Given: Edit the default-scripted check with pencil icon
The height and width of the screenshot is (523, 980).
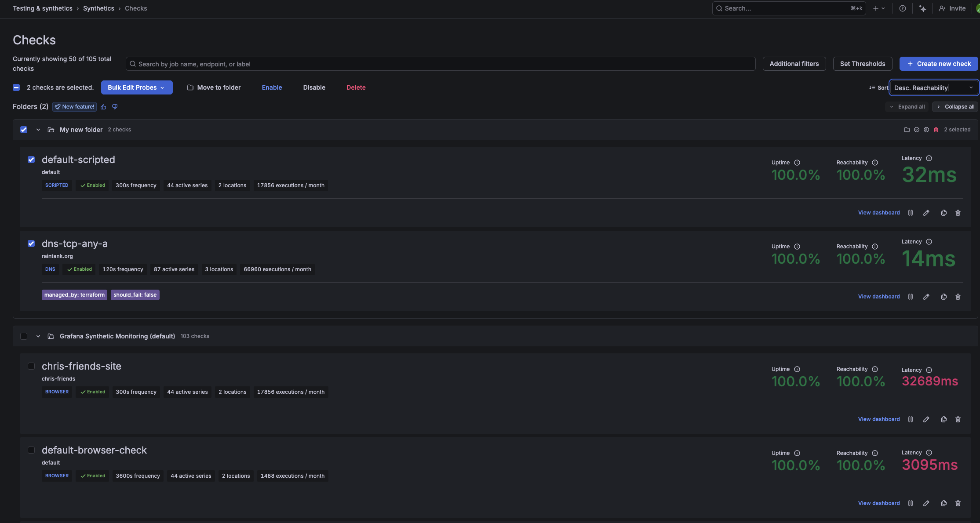Looking at the screenshot, I should pos(926,213).
